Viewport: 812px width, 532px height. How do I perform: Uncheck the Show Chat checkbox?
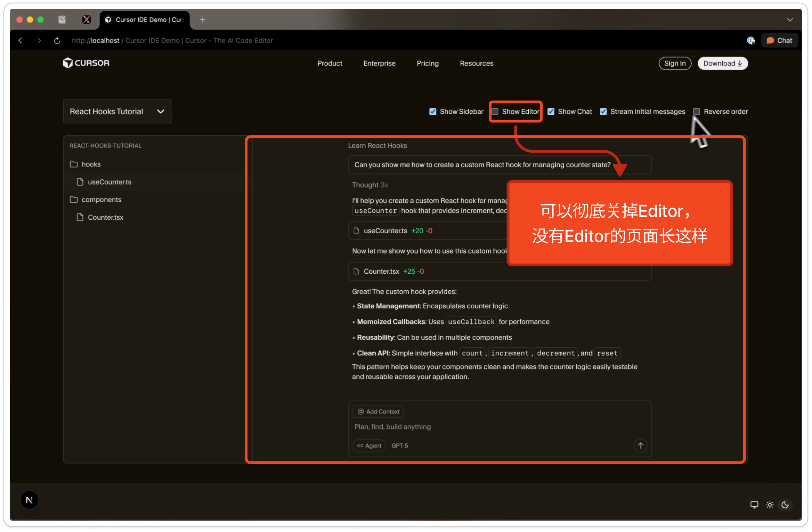point(551,112)
